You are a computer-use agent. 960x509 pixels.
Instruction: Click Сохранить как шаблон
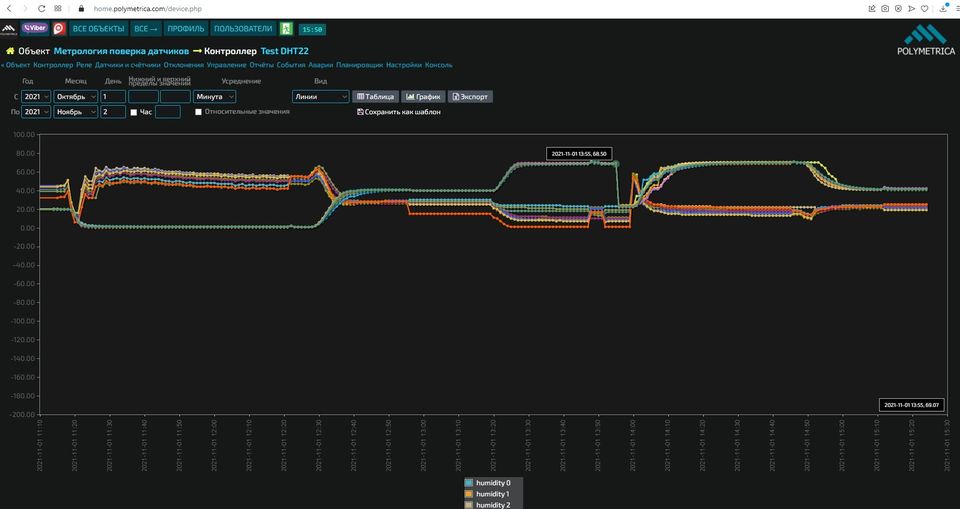pyautogui.click(x=399, y=112)
